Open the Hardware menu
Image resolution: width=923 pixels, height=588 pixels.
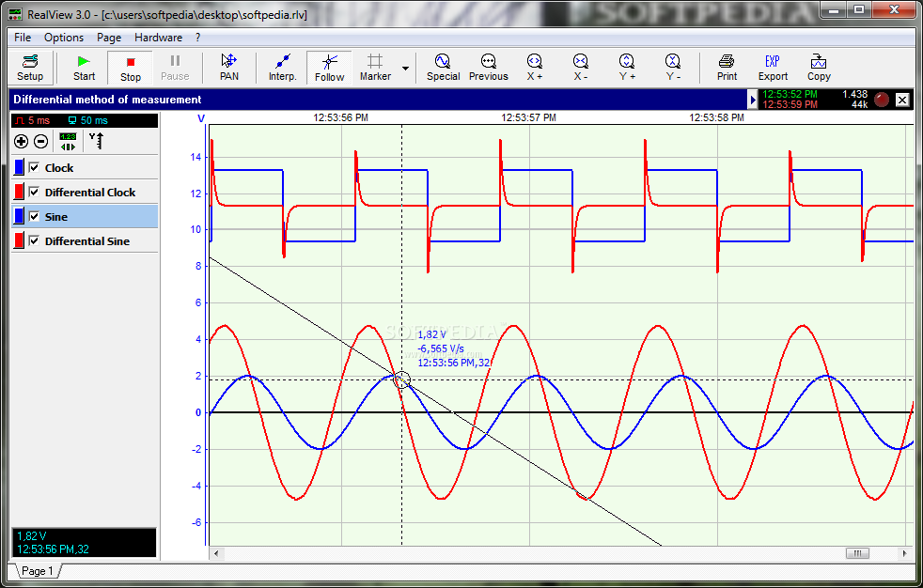point(158,38)
